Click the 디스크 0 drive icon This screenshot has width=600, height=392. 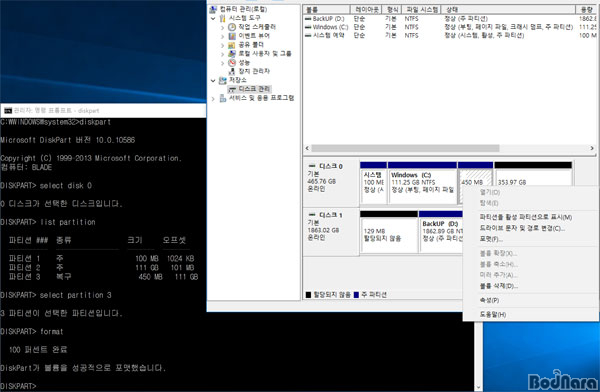click(x=312, y=166)
